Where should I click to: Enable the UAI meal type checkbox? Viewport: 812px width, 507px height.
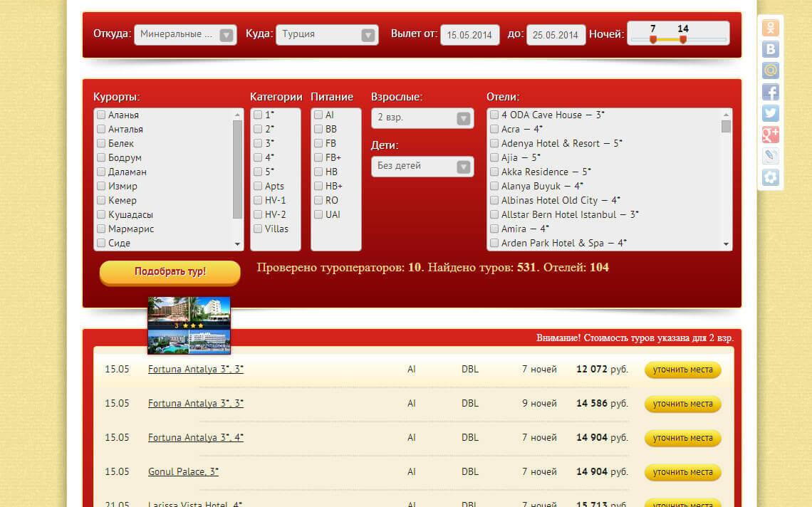tap(318, 215)
